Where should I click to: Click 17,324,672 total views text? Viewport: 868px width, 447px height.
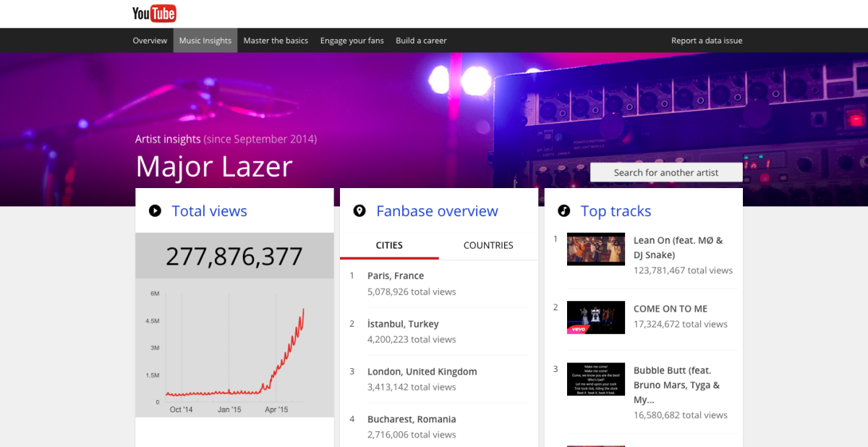point(681,324)
